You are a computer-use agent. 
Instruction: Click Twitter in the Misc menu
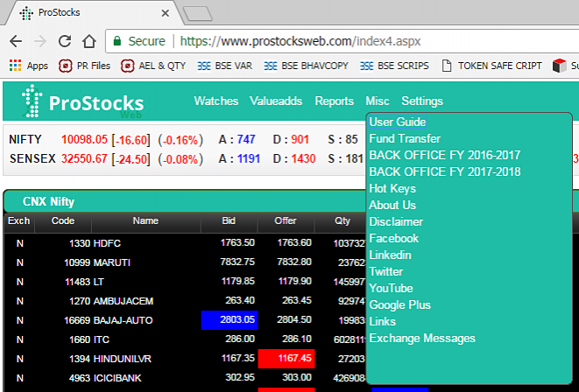tap(386, 271)
